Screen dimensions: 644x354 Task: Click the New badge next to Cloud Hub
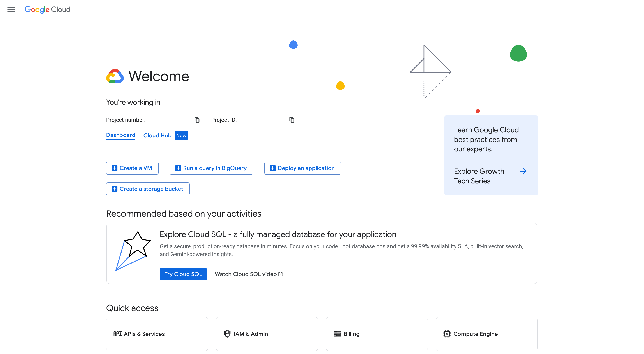point(181,135)
